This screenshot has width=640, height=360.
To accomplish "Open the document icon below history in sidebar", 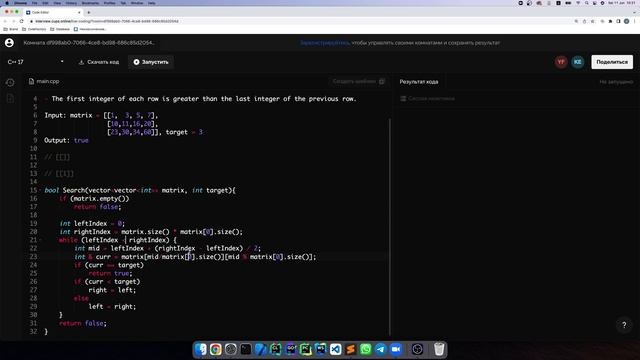I will pyautogui.click(x=10, y=98).
